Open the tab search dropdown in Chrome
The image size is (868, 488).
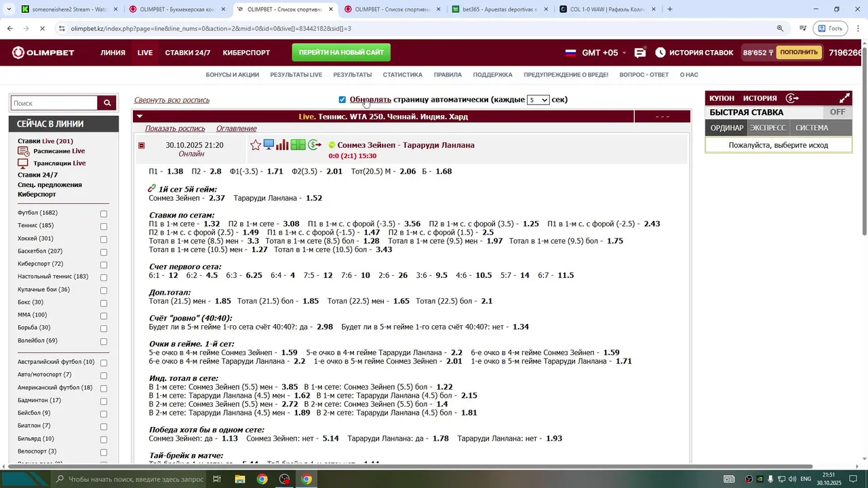pos(10,9)
